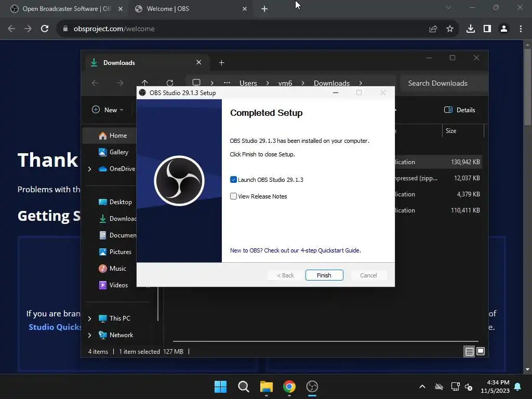Select the file sized 130,942 KB
Screen dimensions: 532x399
pos(438,162)
